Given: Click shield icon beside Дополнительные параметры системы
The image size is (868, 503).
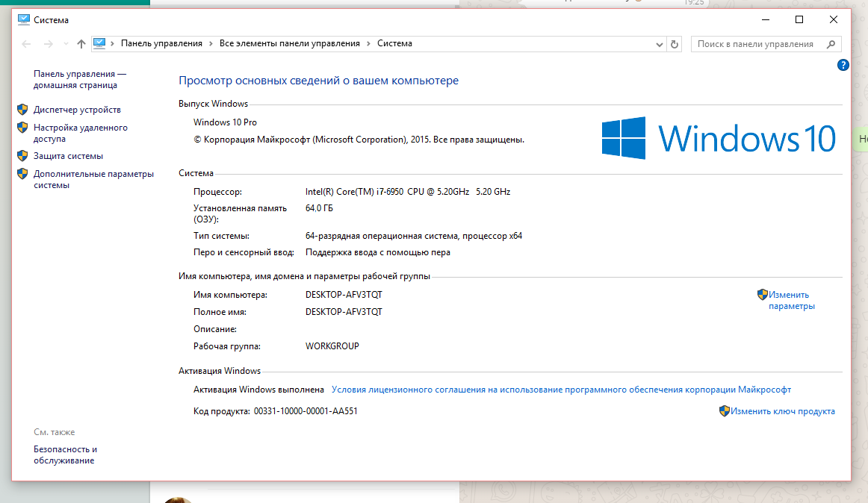Looking at the screenshot, I should pos(22,174).
